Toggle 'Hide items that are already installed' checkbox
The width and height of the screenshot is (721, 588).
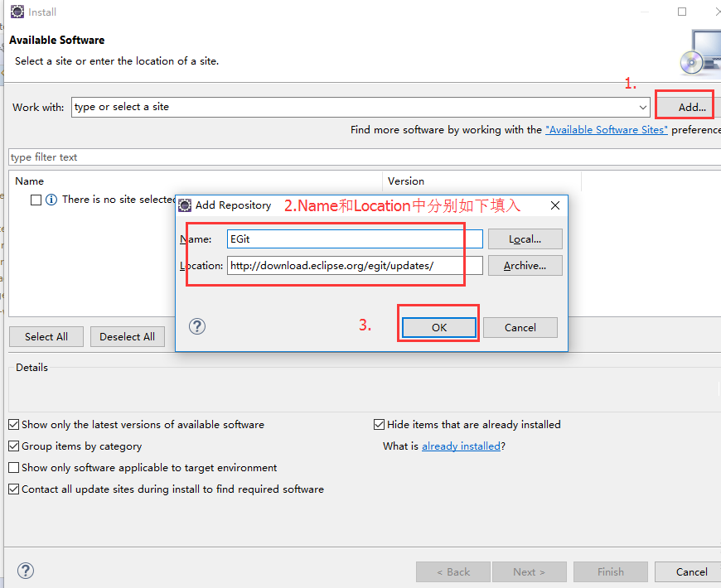click(379, 425)
